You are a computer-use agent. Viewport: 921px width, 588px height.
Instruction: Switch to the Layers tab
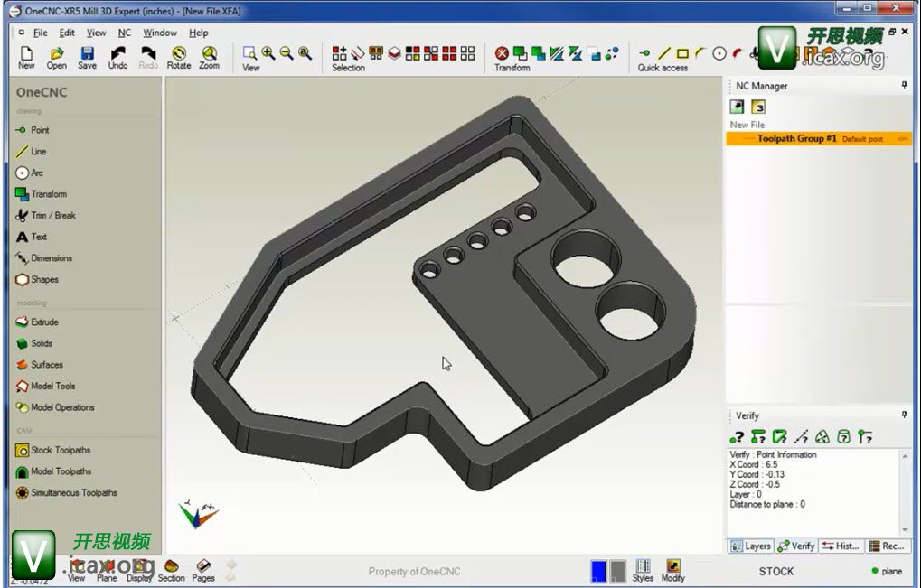click(750, 546)
